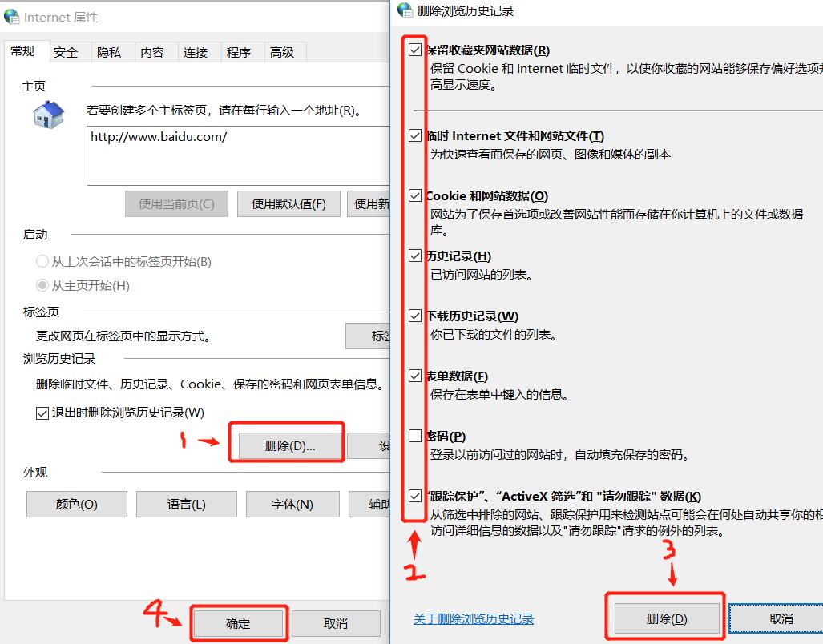Disable 退出时删除浏览历史记录(W)
Viewport: 823px width, 644px height.
[x=40, y=413]
